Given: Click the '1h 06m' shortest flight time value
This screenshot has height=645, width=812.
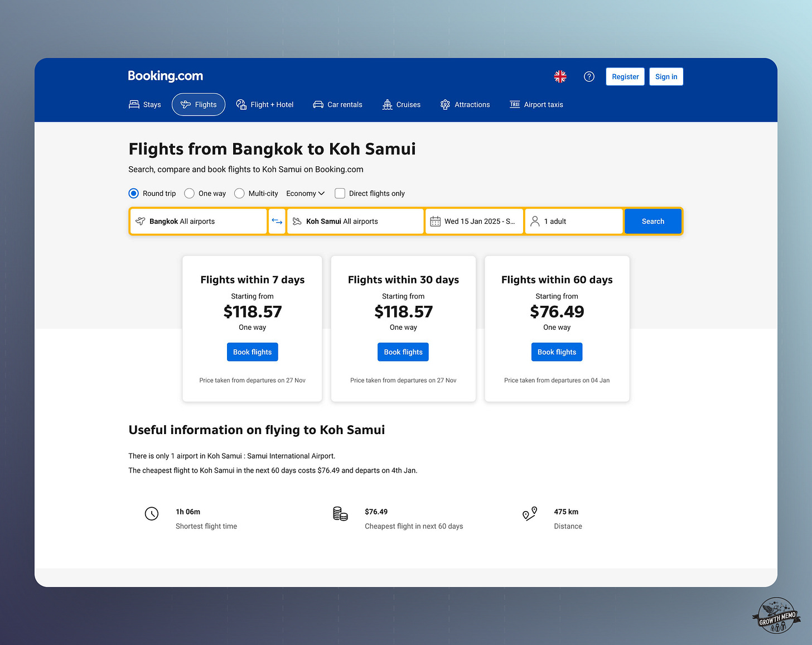Looking at the screenshot, I should [188, 512].
